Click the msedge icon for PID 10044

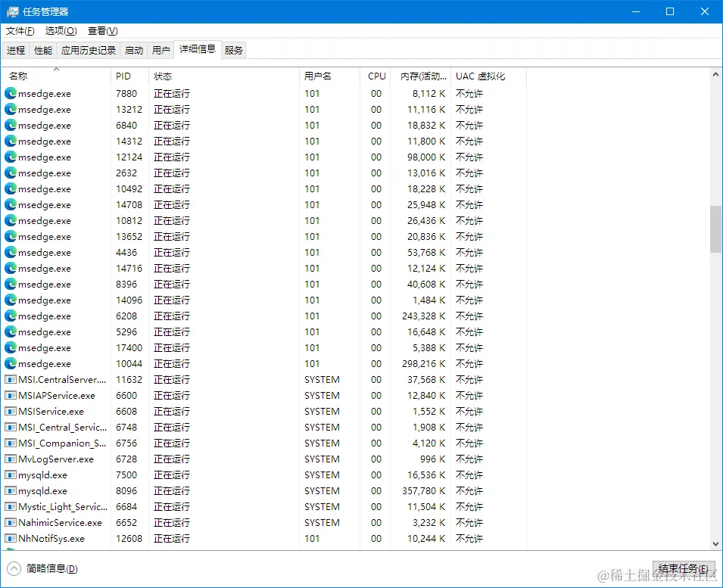point(11,363)
